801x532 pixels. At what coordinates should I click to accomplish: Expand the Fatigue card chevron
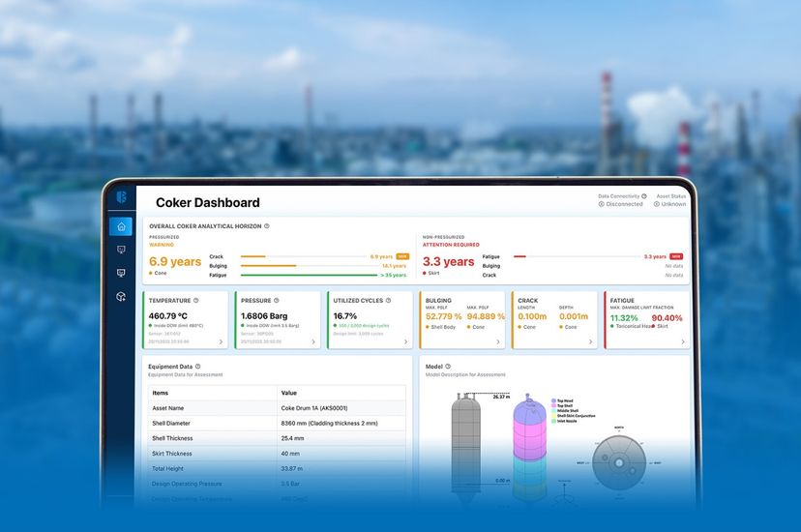click(683, 342)
